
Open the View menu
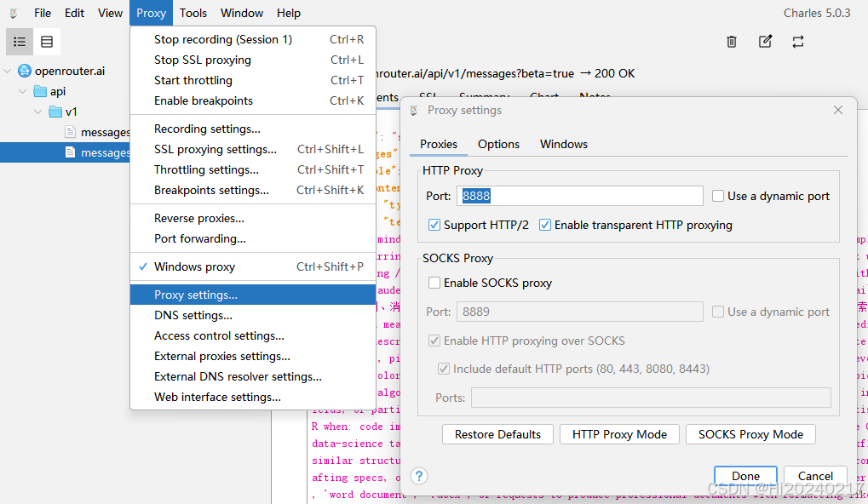(x=110, y=13)
